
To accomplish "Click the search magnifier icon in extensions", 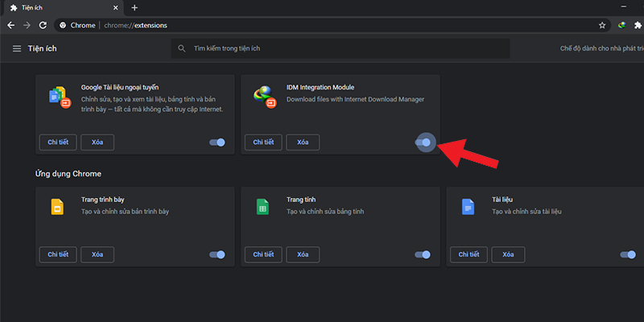I will click(x=182, y=48).
